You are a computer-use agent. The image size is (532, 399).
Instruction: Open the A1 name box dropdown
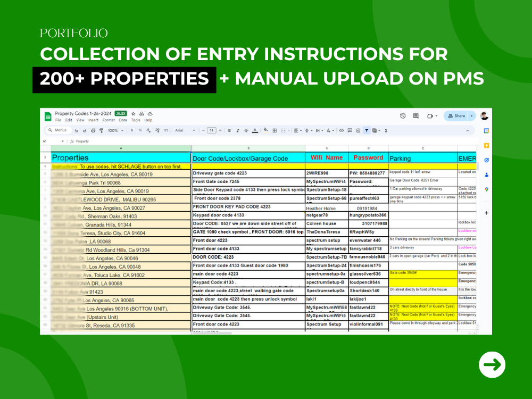coord(62,141)
